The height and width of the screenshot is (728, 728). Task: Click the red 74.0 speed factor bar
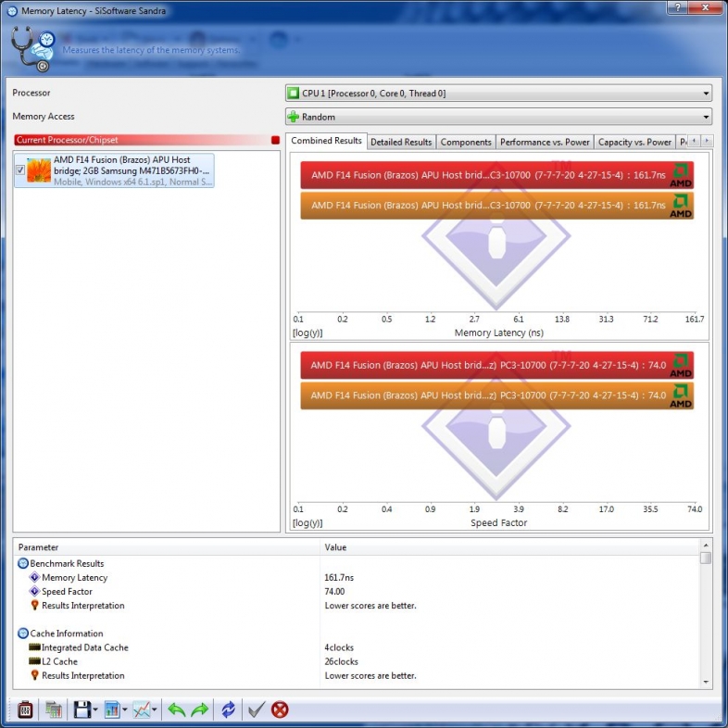tap(496, 366)
